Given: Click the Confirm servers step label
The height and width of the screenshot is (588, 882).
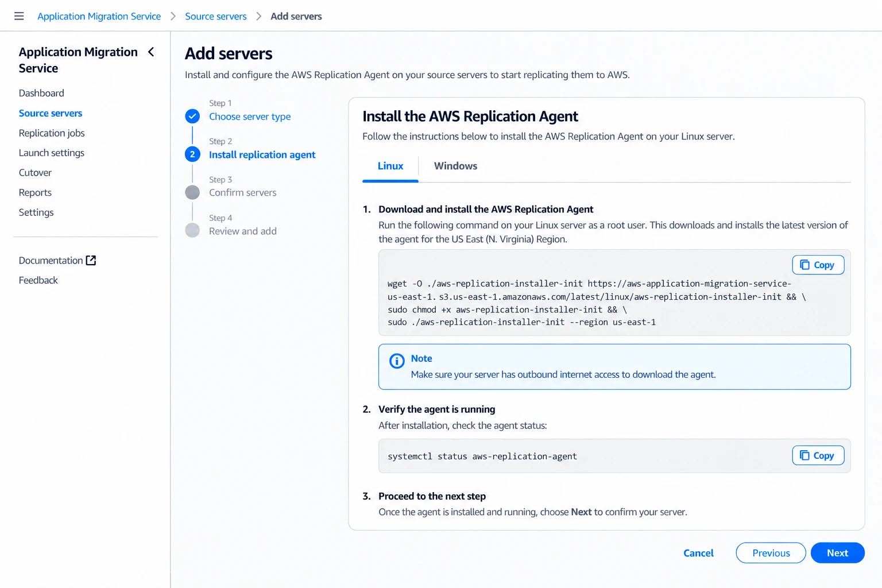Looking at the screenshot, I should pos(242,192).
